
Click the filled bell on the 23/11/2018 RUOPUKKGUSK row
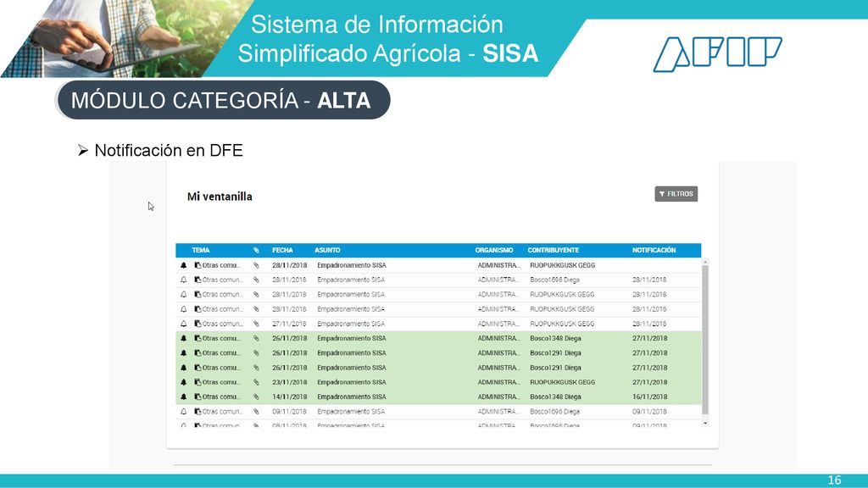point(184,382)
